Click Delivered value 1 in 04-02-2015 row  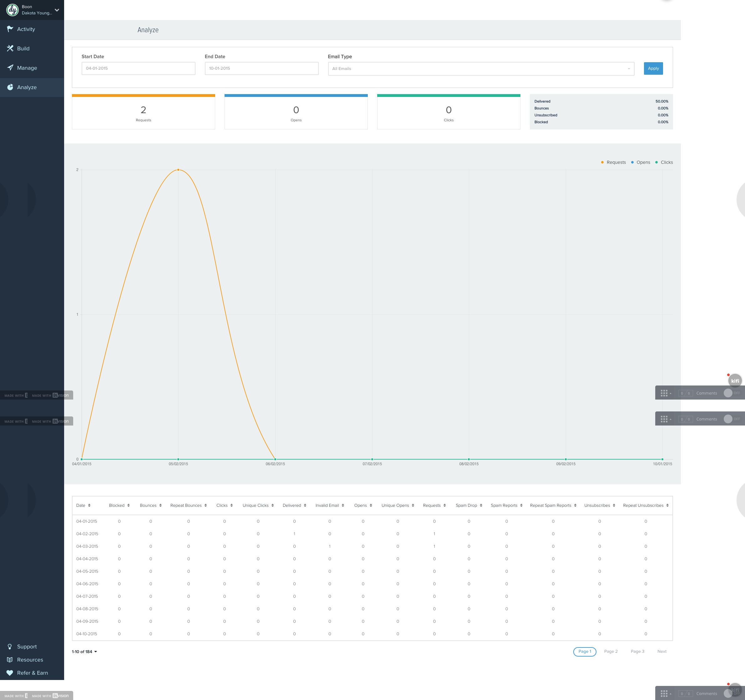tap(294, 534)
